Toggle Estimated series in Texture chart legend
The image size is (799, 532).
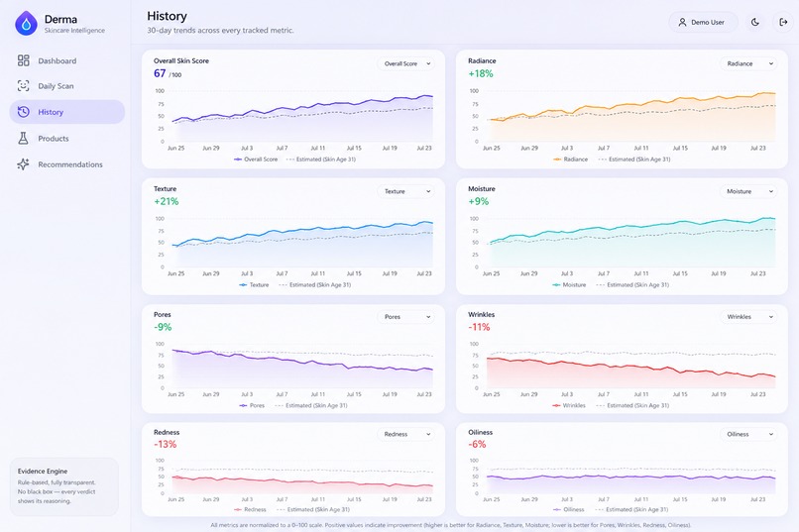[x=315, y=285]
